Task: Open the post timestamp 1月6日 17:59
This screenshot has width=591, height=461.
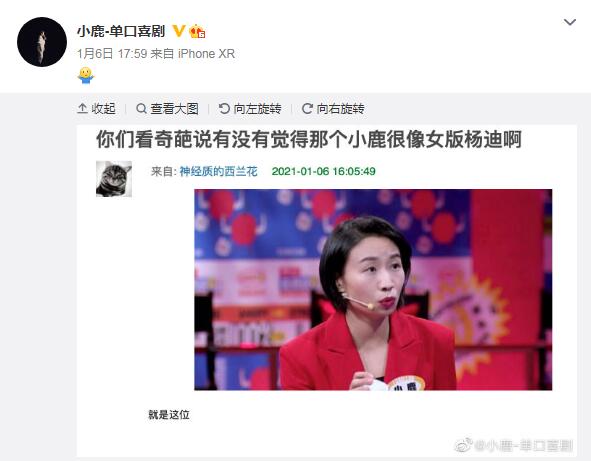Action: pyautogui.click(x=112, y=54)
